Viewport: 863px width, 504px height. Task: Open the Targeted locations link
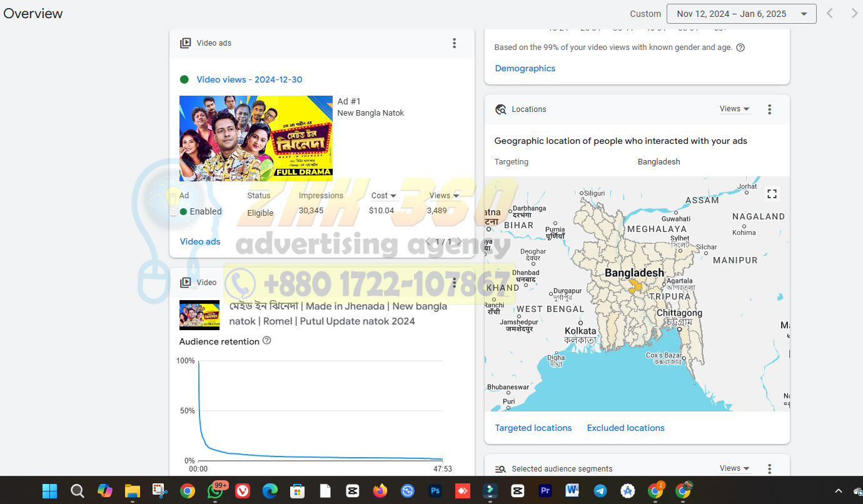pyautogui.click(x=533, y=428)
